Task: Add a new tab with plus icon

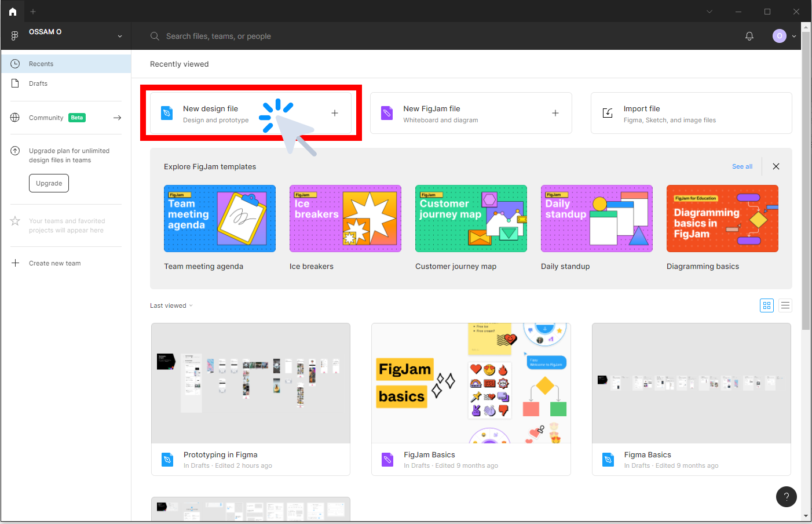Action: (33, 12)
